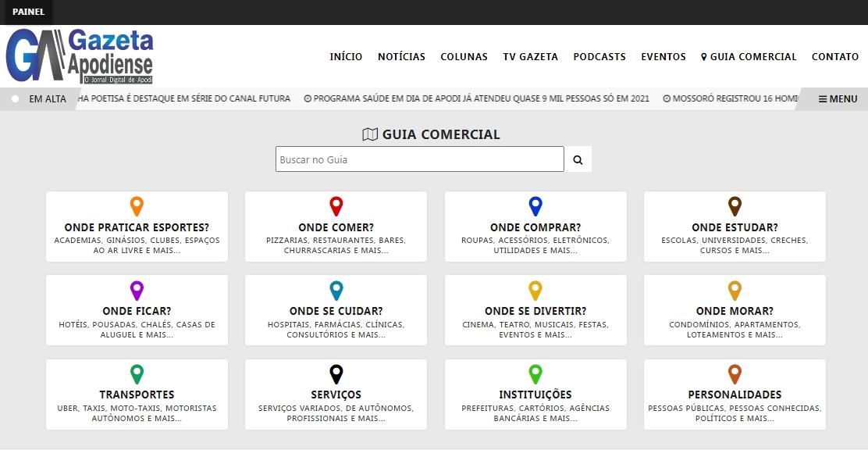Image resolution: width=868 pixels, height=450 pixels.
Task: Open the GUIA COMERCIAL menu item
Action: point(749,56)
